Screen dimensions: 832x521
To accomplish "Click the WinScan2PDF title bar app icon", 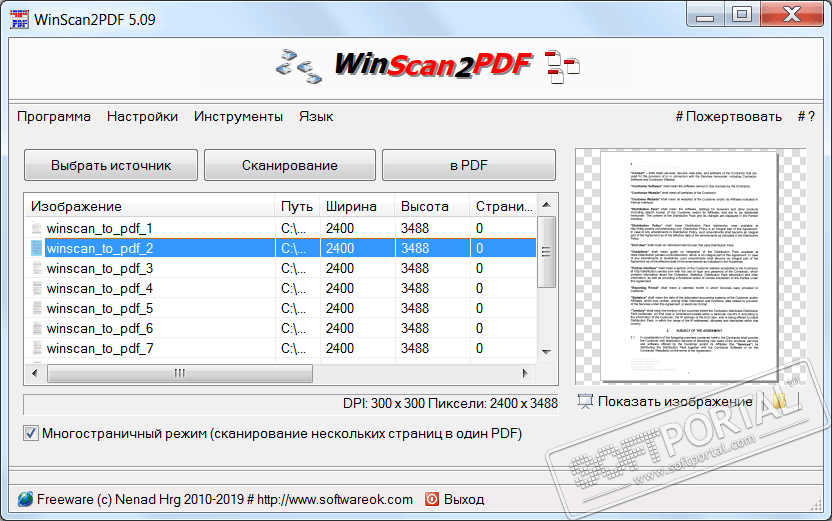I will (x=20, y=20).
